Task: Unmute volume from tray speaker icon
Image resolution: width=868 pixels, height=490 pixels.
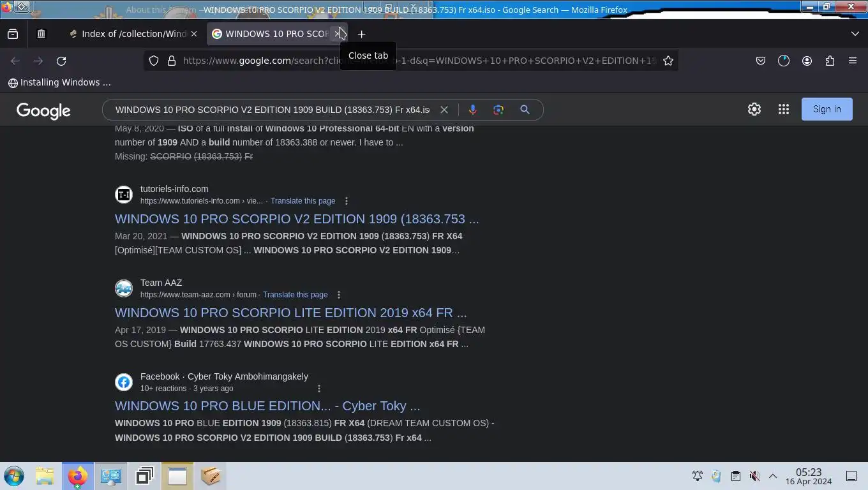Action: coord(754,476)
